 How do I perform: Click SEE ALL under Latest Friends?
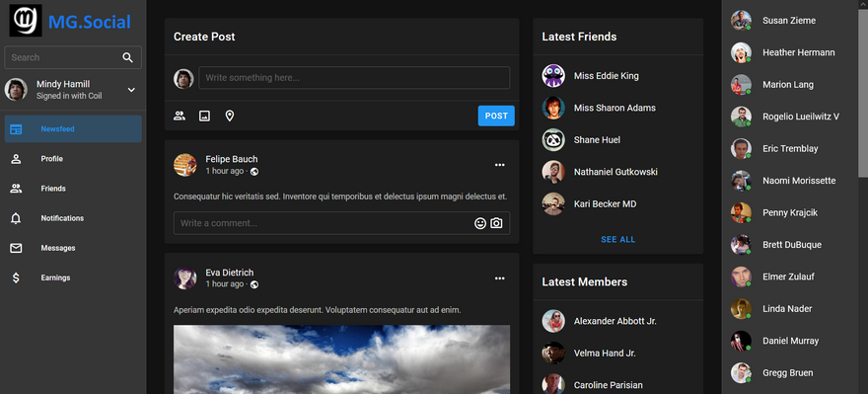pyautogui.click(x=617, y=239)
